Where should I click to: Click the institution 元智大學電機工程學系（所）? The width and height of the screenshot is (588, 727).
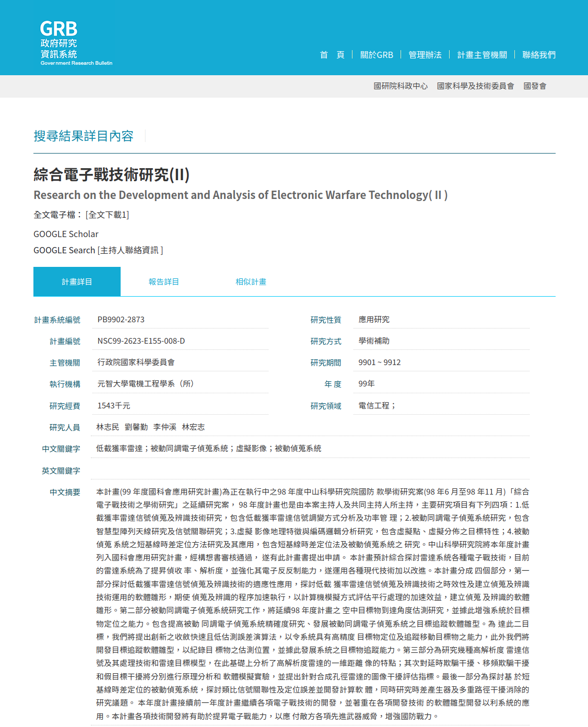(146, 384)
